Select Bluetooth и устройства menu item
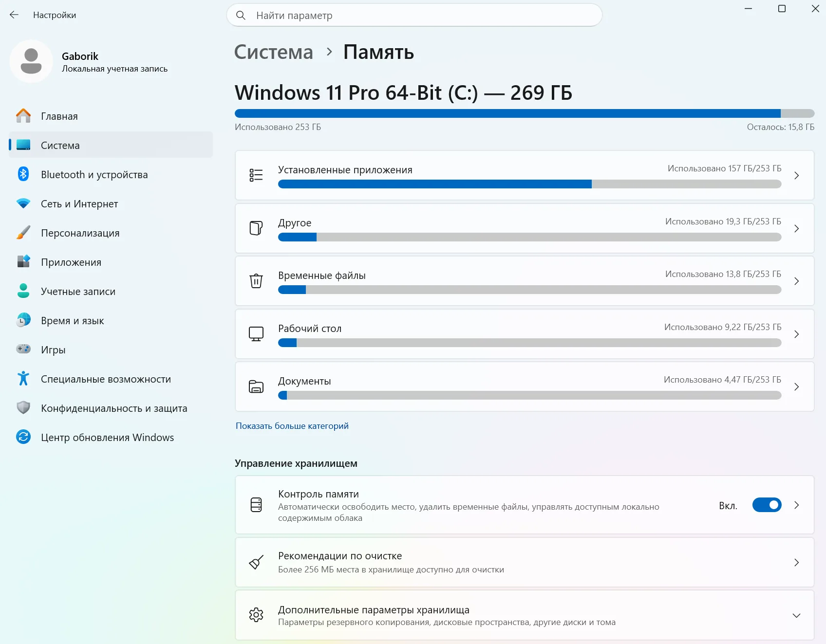 tap(111, 174)
